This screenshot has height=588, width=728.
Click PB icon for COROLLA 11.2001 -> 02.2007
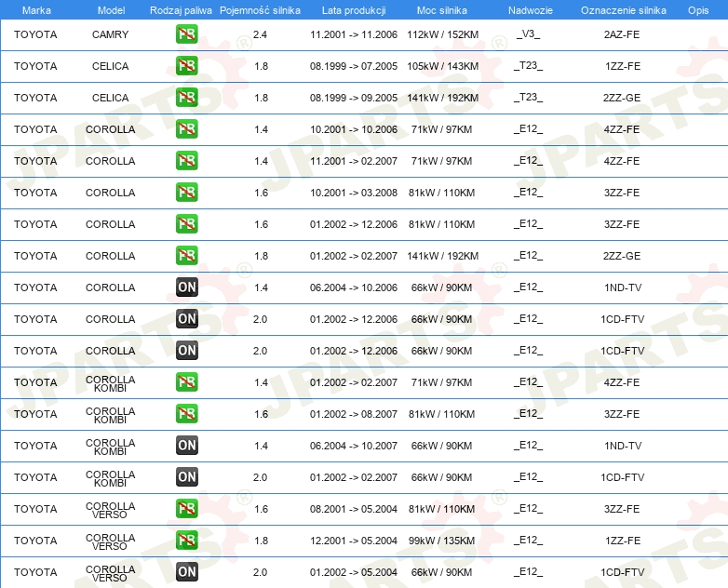click(x=186, y=161)
